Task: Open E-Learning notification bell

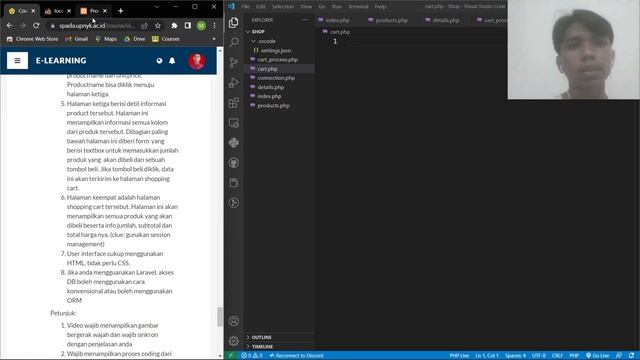Action: [172, 60]
